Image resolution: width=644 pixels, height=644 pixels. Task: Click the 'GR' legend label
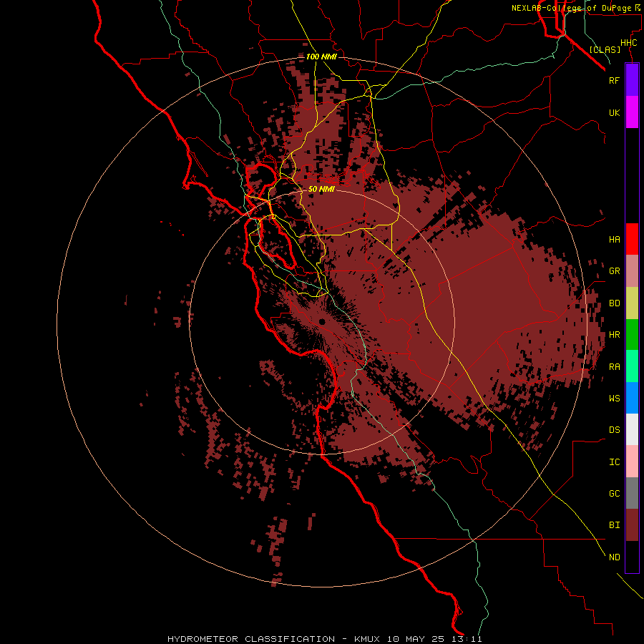pyautogui.click(x=614, y=271)
